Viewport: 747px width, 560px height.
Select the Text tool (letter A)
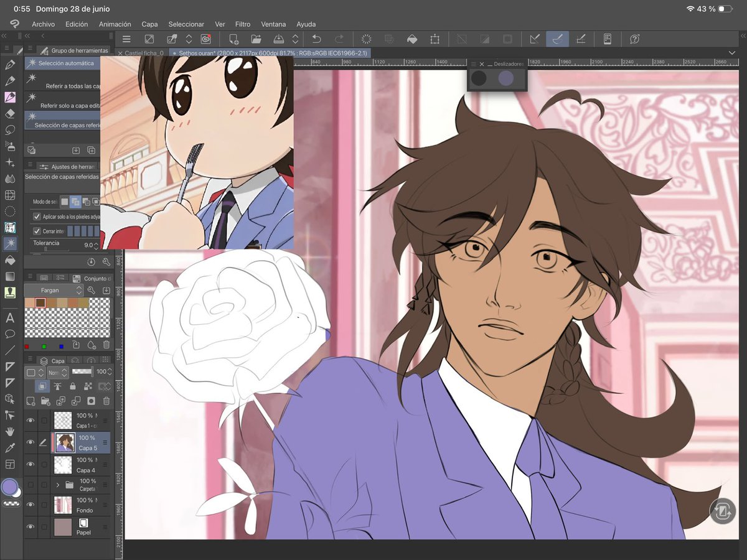[x=10, y=318]
